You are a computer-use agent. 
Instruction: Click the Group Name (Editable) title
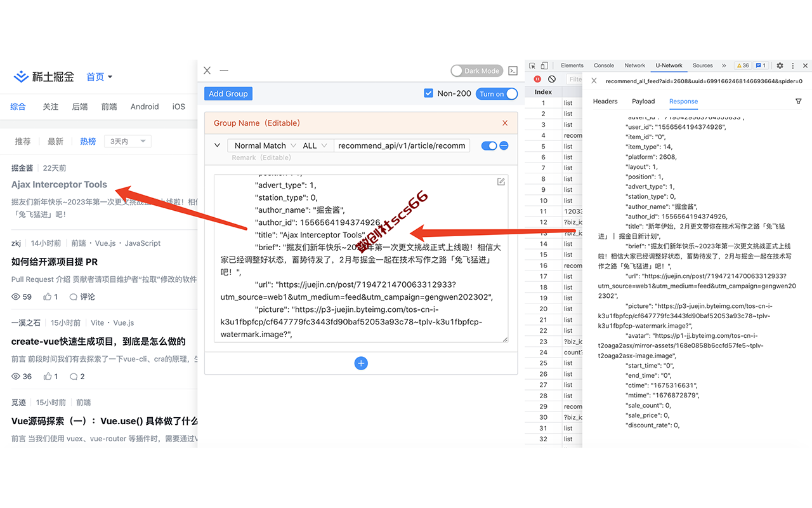pyautogui.click(x=257, y=123)
